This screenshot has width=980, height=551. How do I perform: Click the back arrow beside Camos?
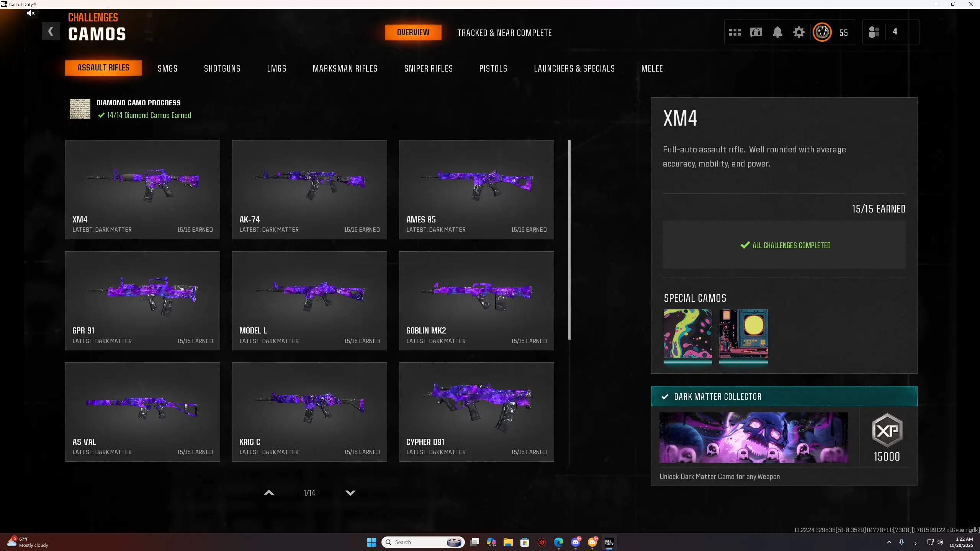point(51,31)
